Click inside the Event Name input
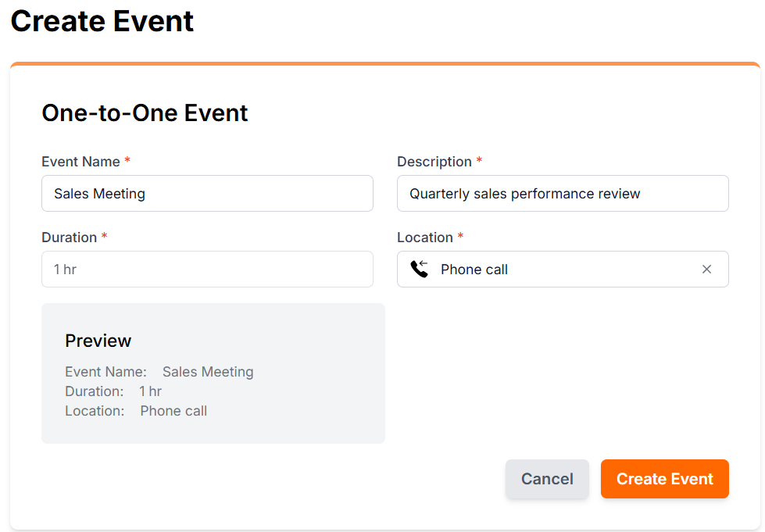The width and height of the screenshot is (765, 532). click(x=207, y=193)
